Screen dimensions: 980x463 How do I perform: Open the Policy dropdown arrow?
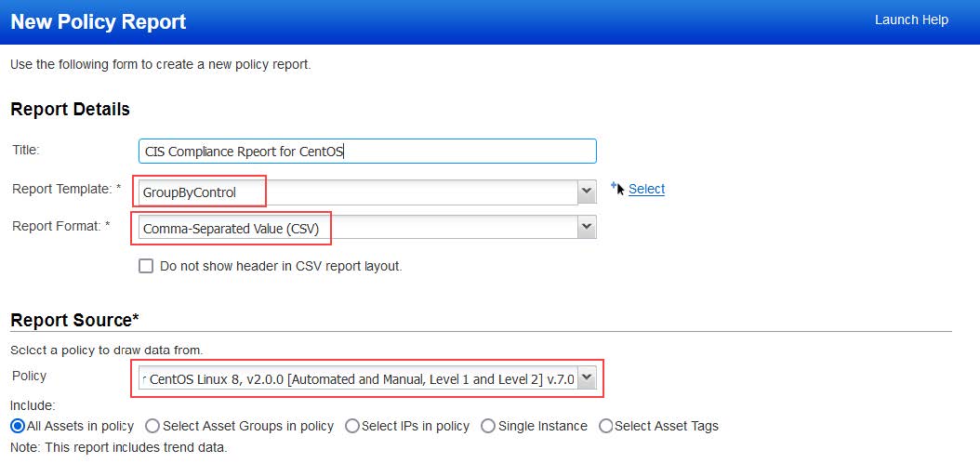pyautogui.click(x=587, y=377)
